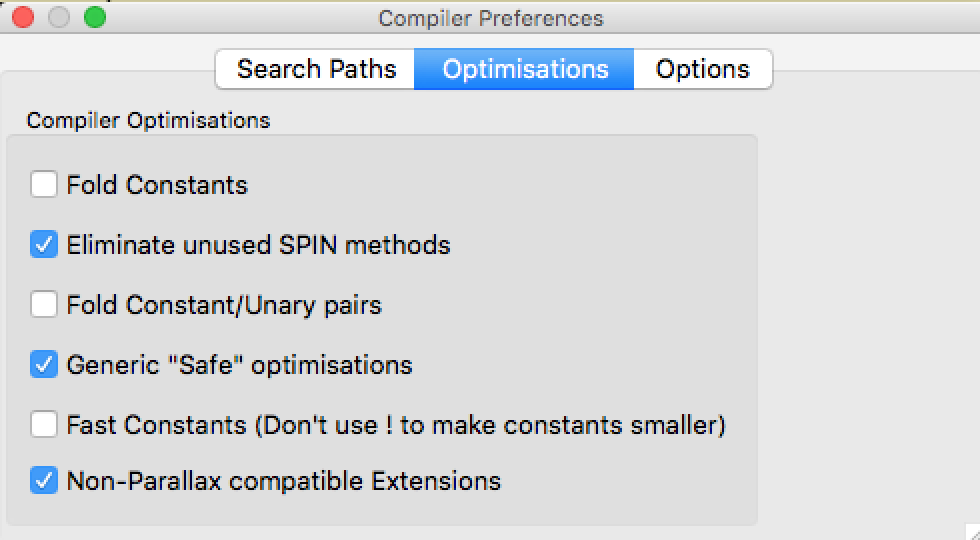Click the "Fold Constants" label text

157,185
